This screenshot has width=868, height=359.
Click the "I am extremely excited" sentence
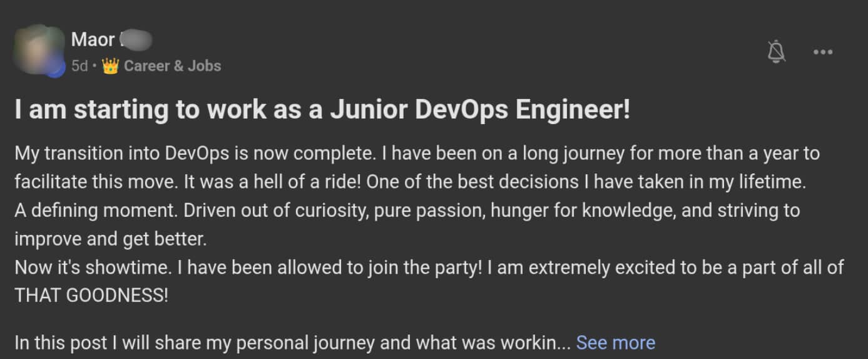coord(663,268)
